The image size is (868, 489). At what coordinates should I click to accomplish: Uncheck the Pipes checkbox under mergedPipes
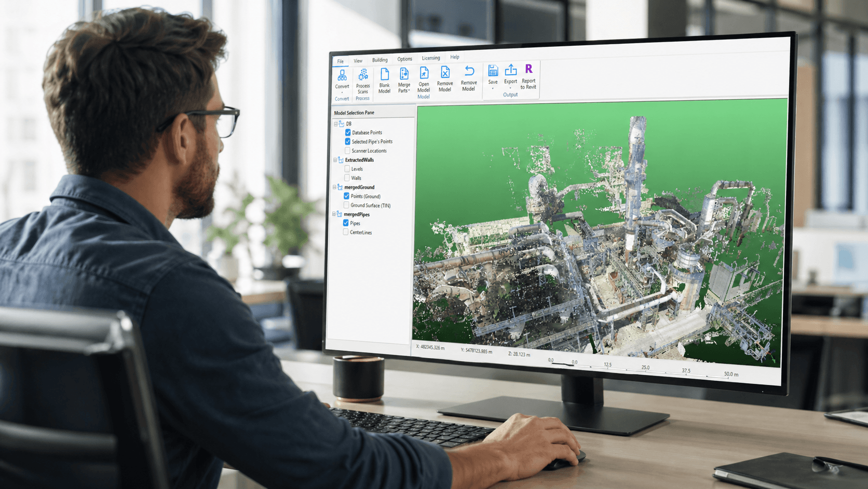click(346, 223)
